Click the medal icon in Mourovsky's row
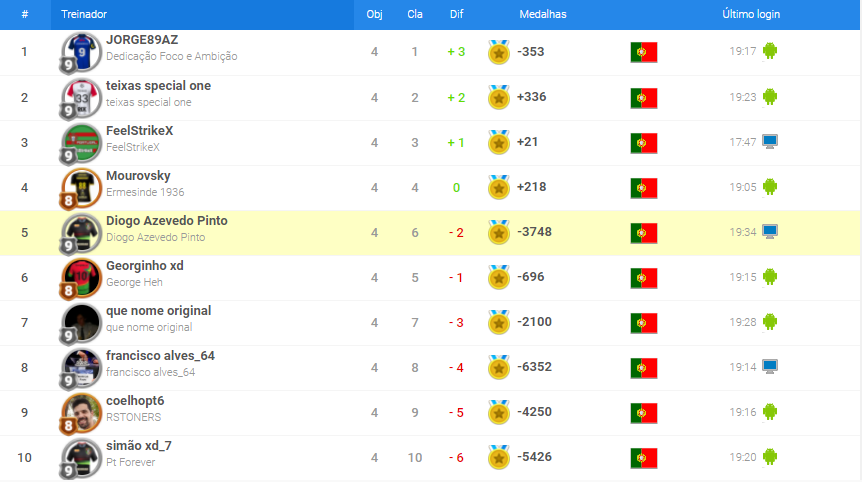 tap(499, 187)
